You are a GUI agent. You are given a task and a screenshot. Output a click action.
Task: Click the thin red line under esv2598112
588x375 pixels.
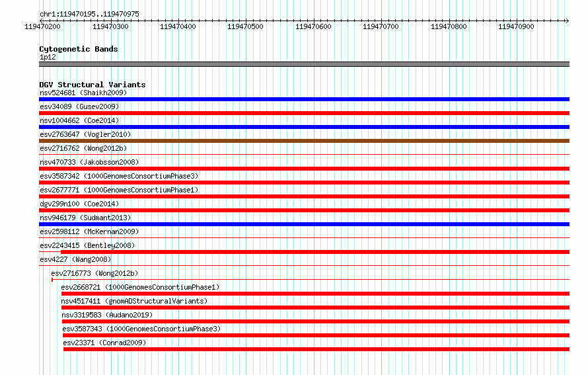click(304, 237)
